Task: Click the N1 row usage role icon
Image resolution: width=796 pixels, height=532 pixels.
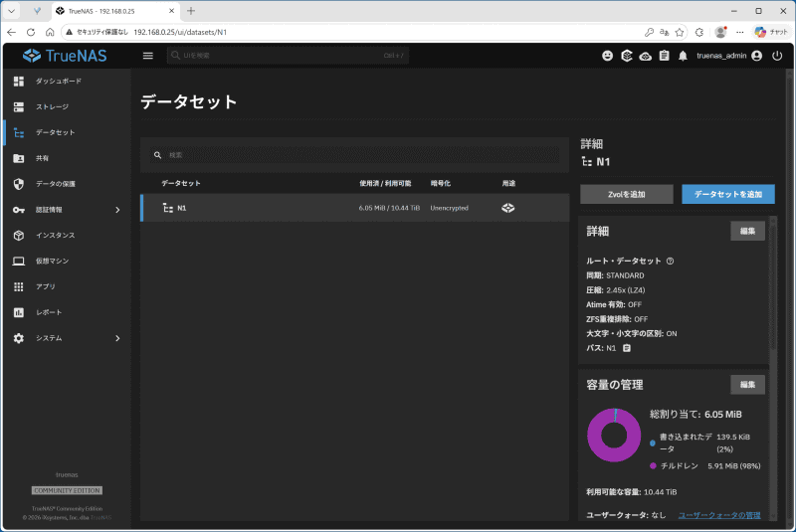Action: [x=507, y=208]
